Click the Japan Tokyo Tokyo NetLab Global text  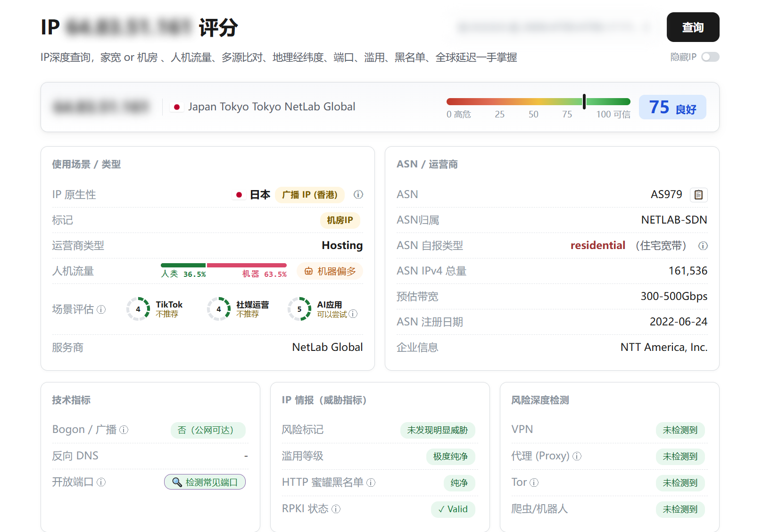point(272,107)
